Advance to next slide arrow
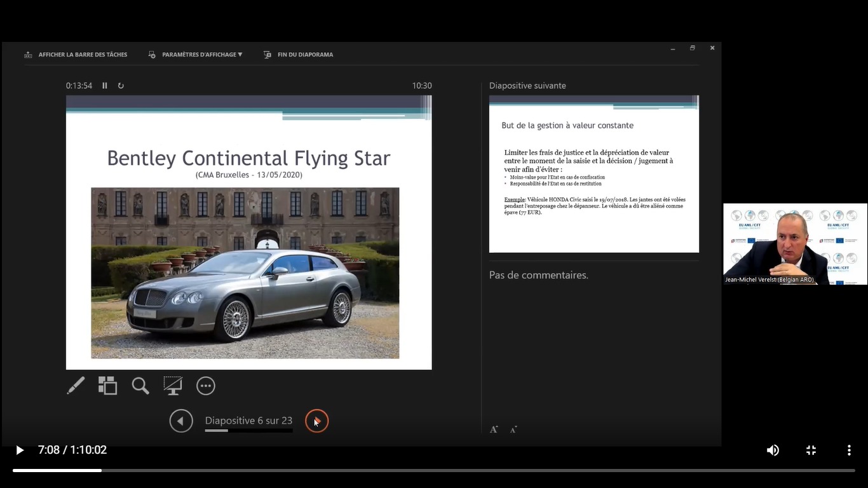Screen dimensions: 868x488 [316, 421]
